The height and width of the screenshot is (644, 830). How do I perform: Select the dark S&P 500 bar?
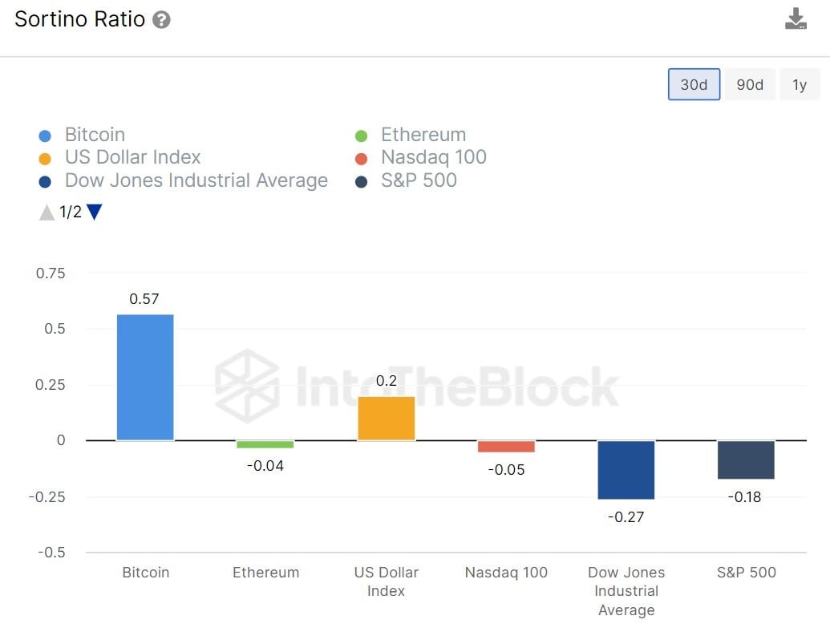[746, 460]
